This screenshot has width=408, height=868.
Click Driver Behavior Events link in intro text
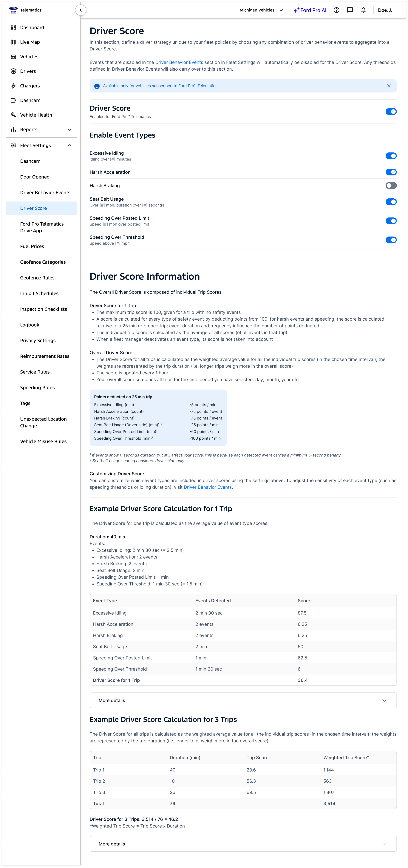(x=179, y=62)
